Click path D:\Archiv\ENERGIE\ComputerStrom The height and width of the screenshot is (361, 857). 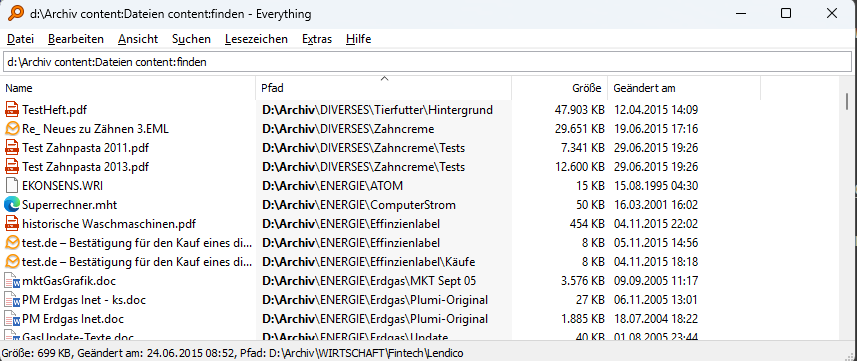pos(359,205)
